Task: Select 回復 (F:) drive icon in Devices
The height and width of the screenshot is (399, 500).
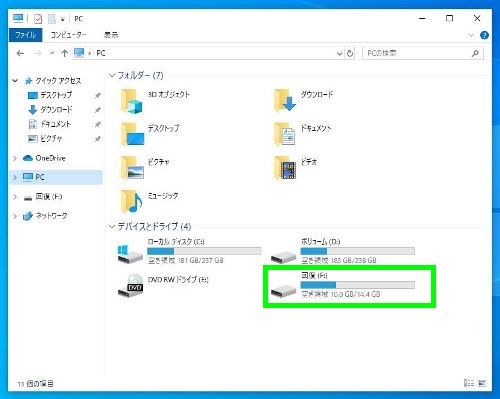Action: click(283, 291)
